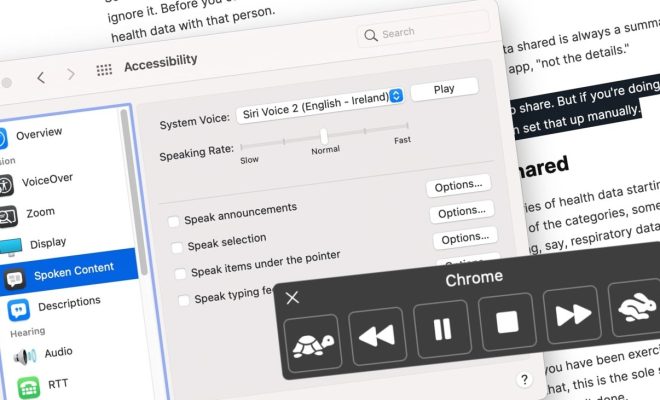Click the Audio speaker icon in the sidebar

pos(24,356)
